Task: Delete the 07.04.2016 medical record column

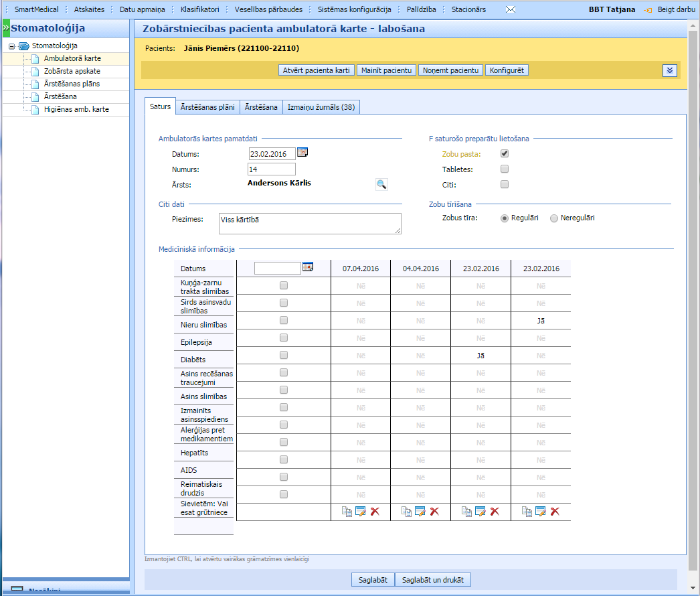Action: [x=375, y=512]
